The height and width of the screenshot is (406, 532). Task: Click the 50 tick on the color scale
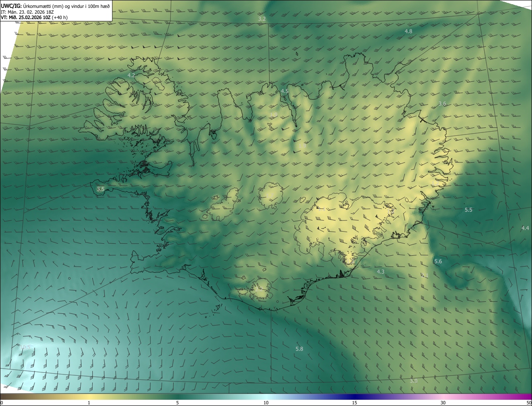tap(529, 403)
